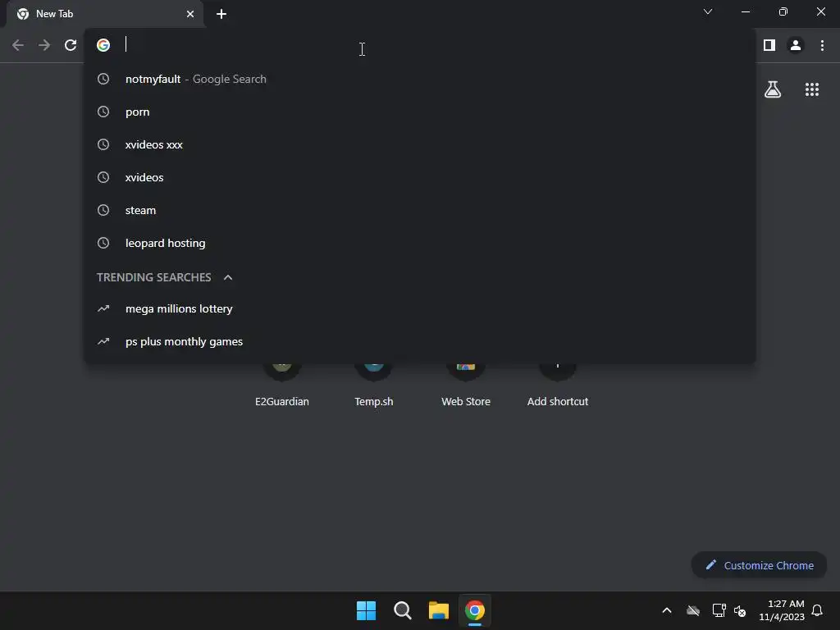Open Customize Chrome button
Screen dimensions: 840x630
click(x=759, y=565)
